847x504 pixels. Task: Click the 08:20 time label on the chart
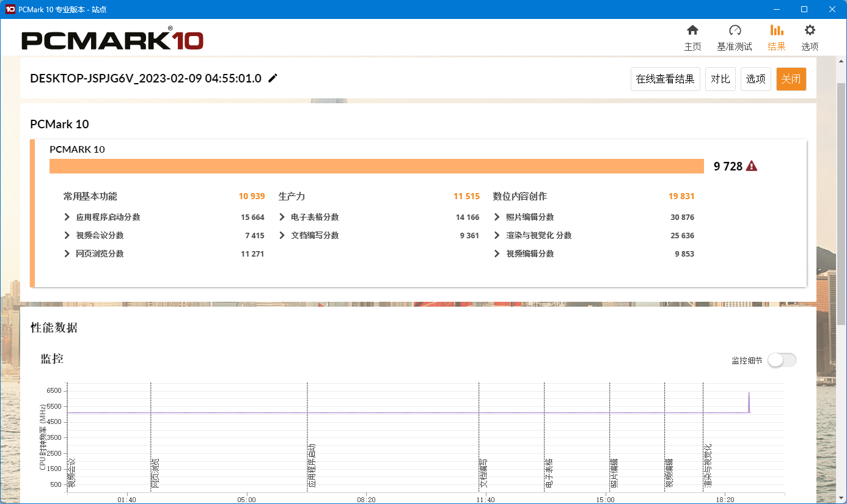coord(366,500)
